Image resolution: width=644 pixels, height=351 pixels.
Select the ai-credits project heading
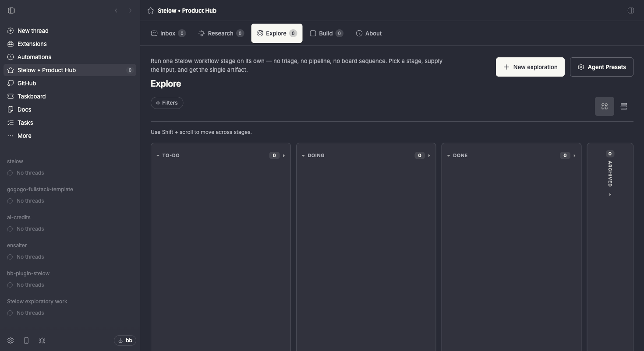19,218
